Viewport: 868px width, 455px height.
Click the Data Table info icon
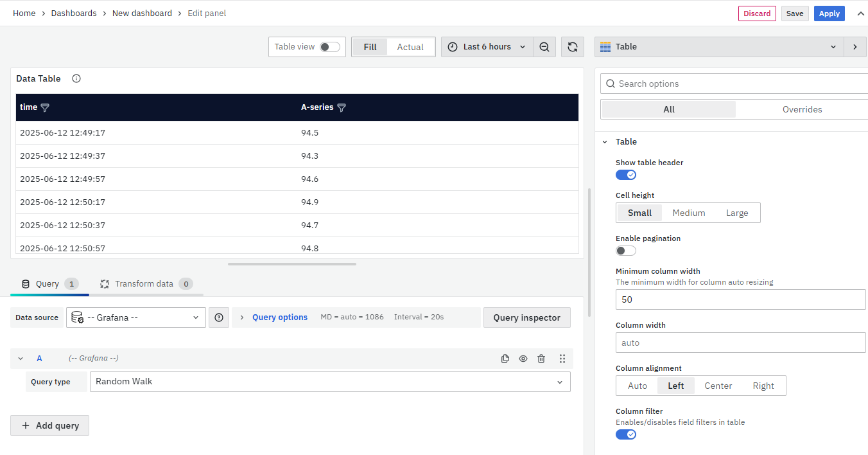(76, 78)
